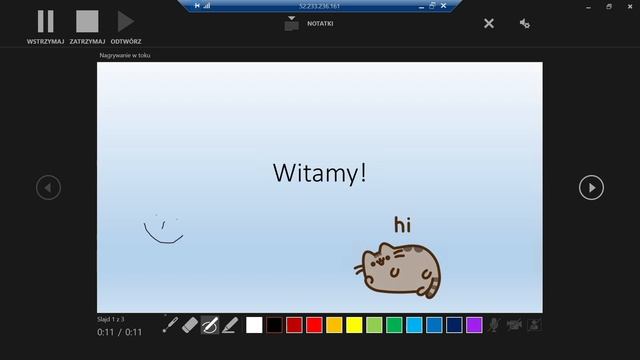
Task: Click the Slajd 1 z 3 indicator
Action: pyautogui.click(x=111, y=319)
